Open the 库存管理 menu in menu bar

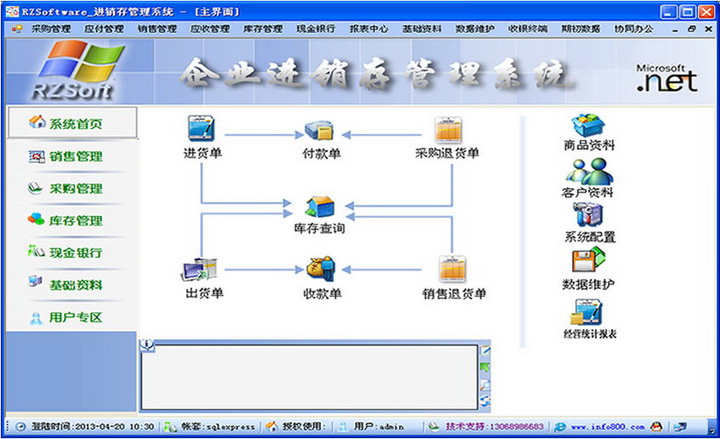(263, 29)
